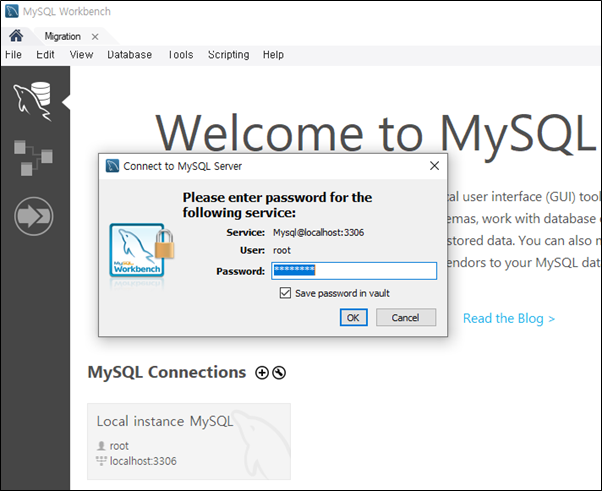Viewport: 602px width, 491px height.
Task: Open the File menu
Action: coord(13,55)
